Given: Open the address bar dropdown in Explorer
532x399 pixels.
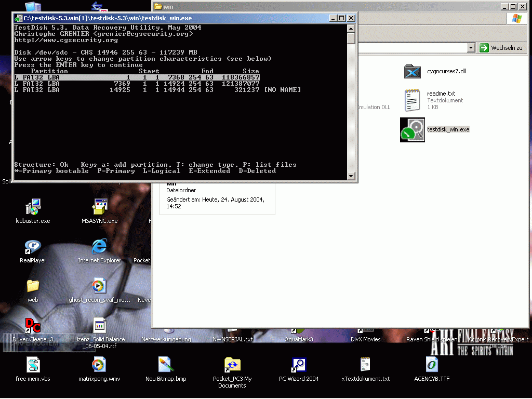Looking at the screenshot, I should tap(471, 48).
